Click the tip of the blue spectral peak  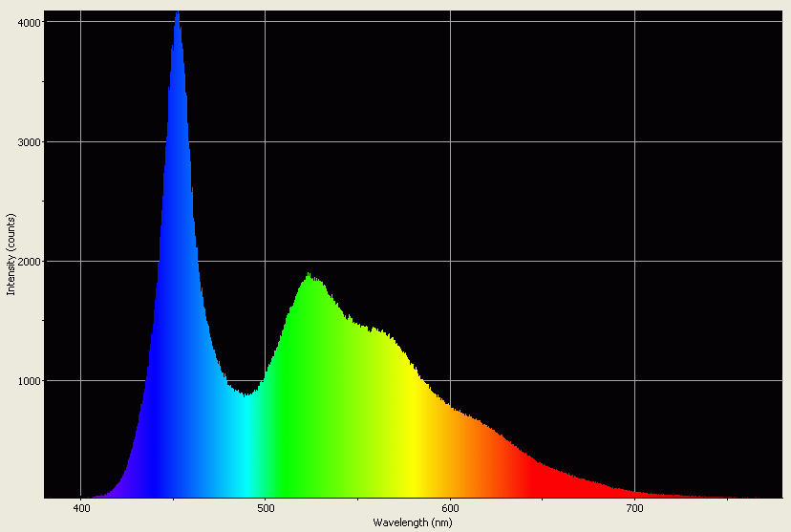point(178,13)
